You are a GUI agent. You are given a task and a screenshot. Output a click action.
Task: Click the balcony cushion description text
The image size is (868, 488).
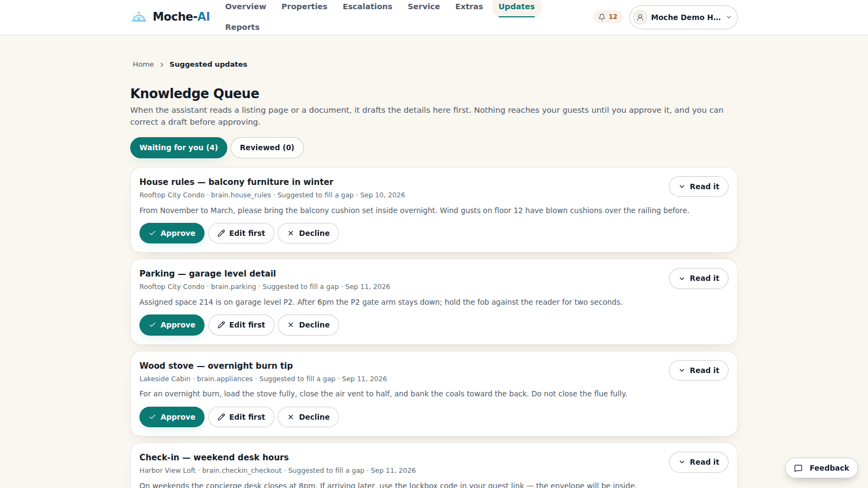pos(414,210)
